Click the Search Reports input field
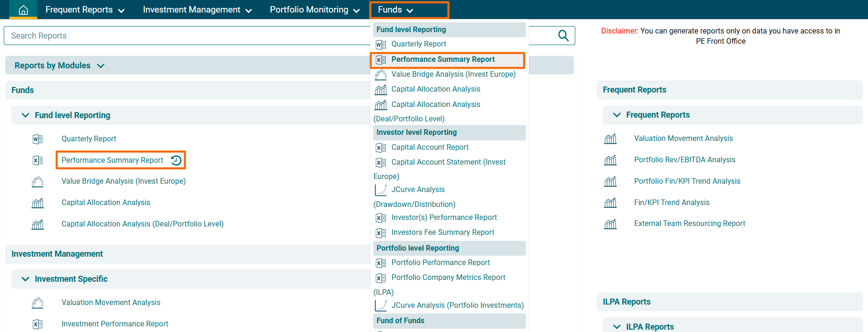The height and width of the screenshot is (332, 868). [186, 36]
